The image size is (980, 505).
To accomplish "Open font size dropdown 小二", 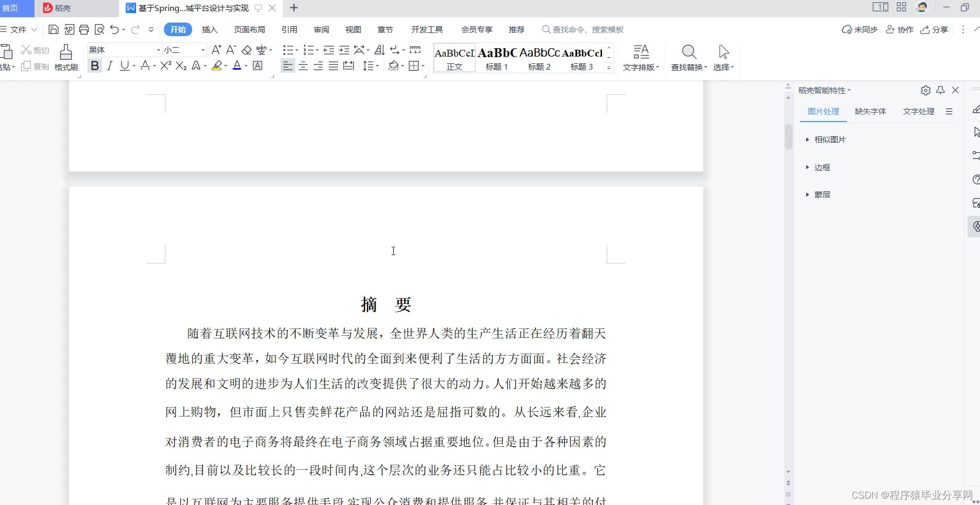I will 203,50.
